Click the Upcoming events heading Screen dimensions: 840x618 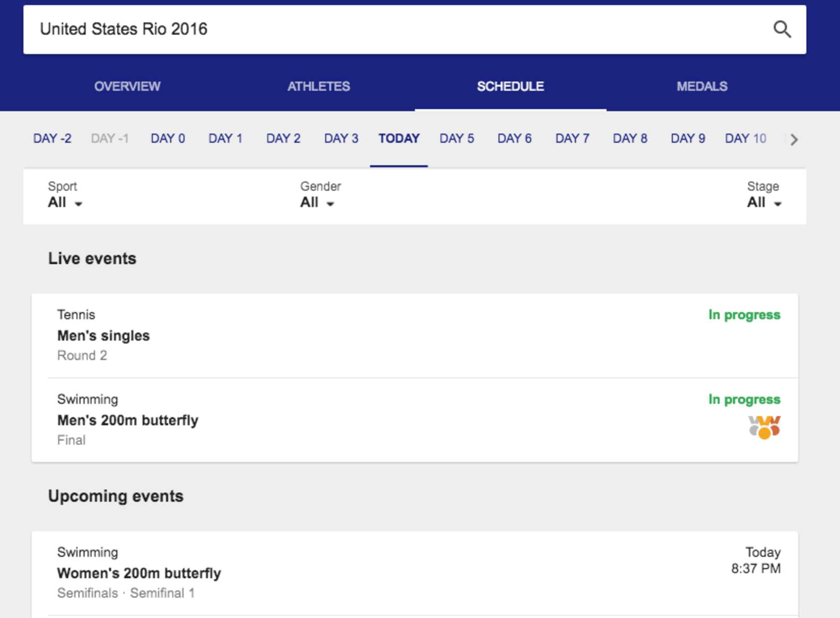pyautogui.click(x=116, y=496)
